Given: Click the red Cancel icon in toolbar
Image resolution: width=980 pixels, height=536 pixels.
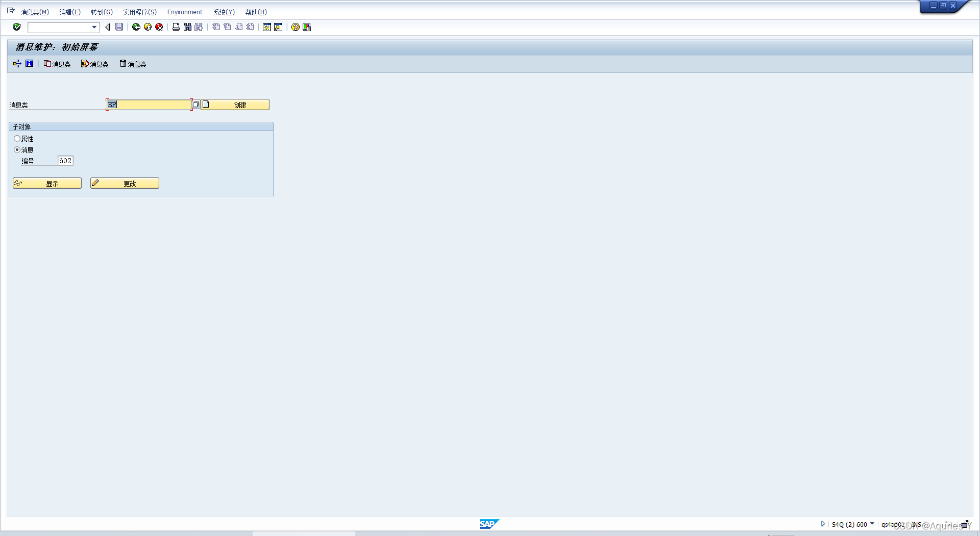Looking at the screenshot, I should pyautogui.click(x=159, y=27).
